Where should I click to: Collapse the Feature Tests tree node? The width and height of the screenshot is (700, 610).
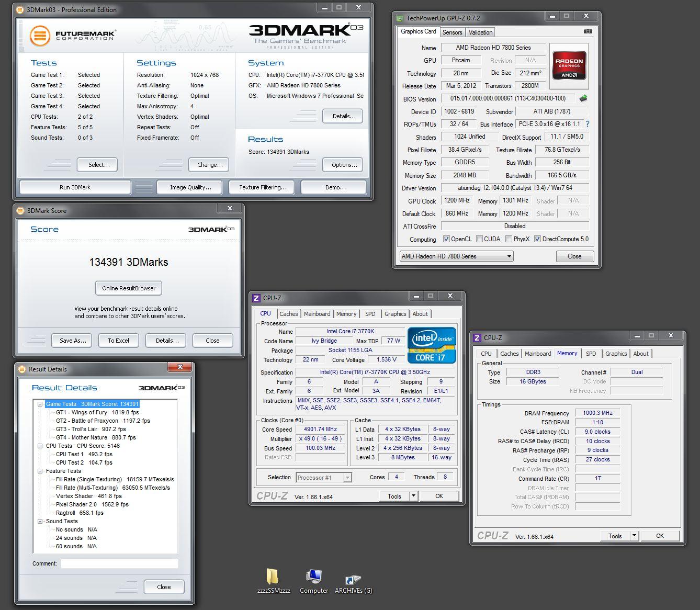[x=40, y=471]
